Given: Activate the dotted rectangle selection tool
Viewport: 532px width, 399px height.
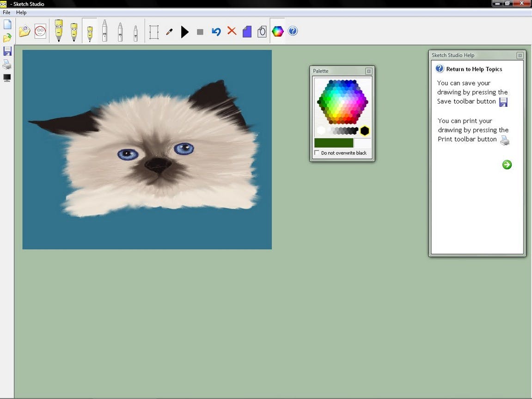Looking at the screenshot, I should coord(154,32).
